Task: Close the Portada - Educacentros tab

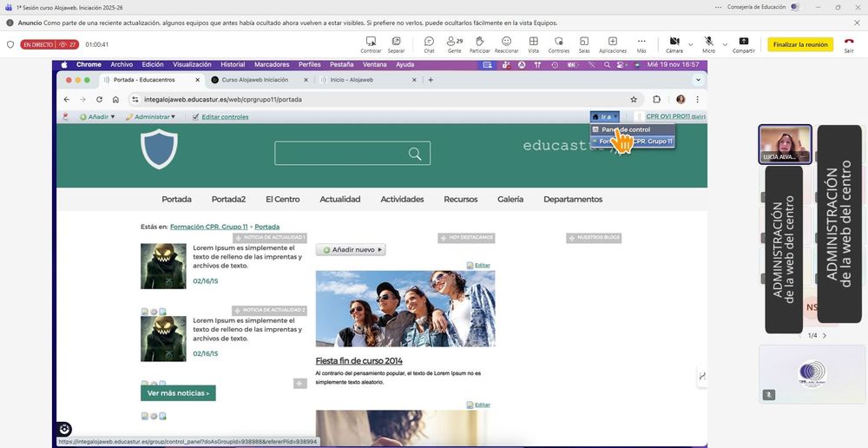Action: 198,80
